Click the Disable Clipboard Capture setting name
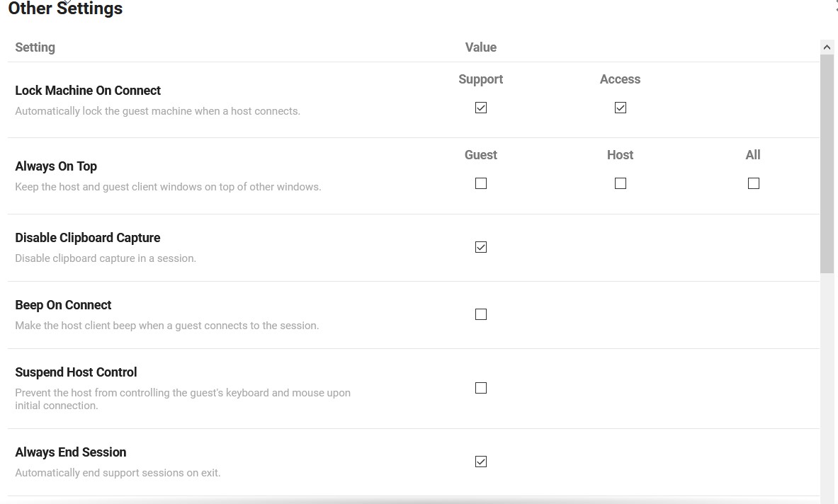Screen dimensions: 838x504 pyautogui.click(x=88, y=238)
